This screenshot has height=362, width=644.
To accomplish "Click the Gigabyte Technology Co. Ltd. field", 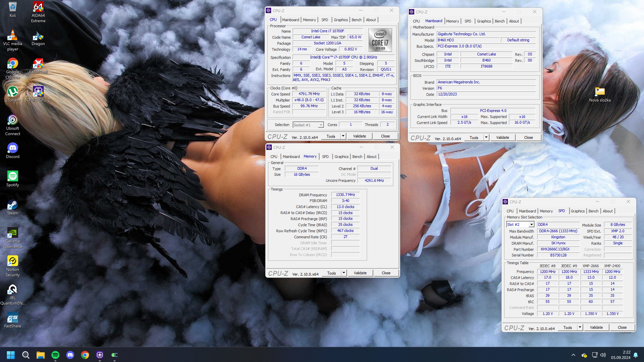I will coord(486,34).
